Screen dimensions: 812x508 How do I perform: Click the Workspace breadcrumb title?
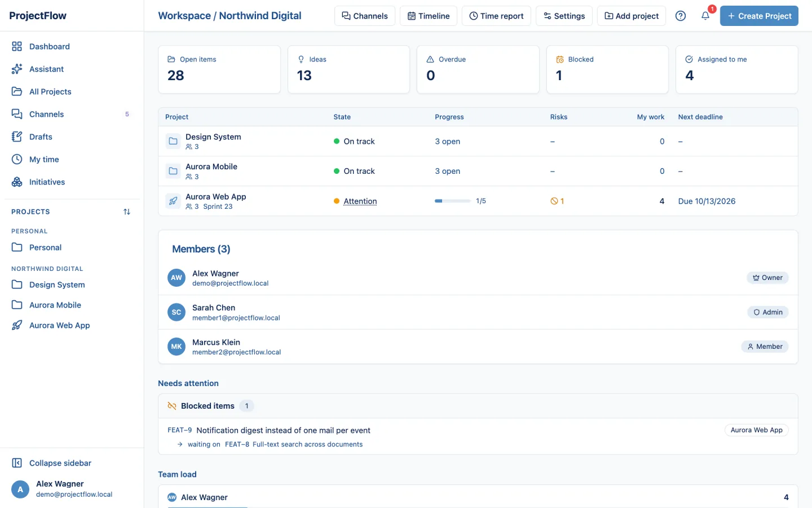(x=230, y=16)
